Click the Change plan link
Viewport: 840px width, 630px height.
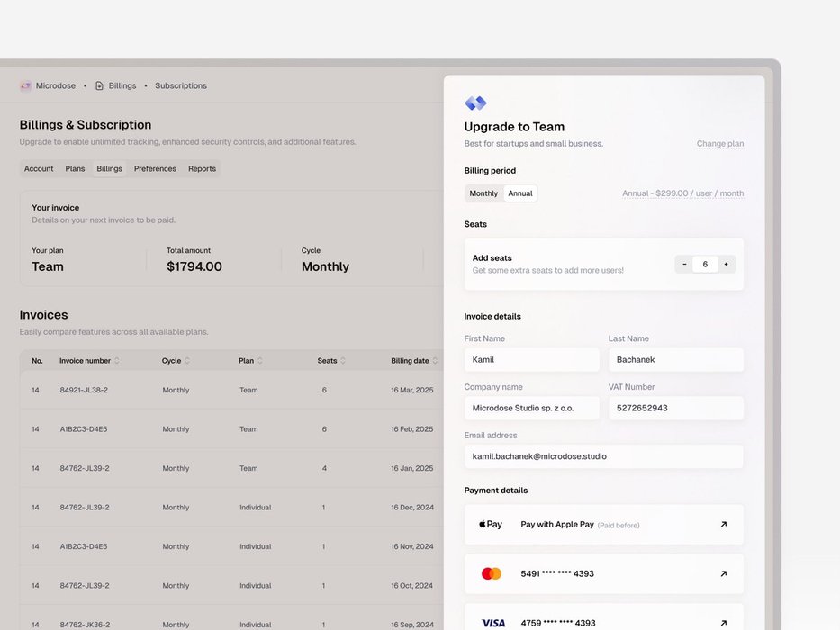point(720,144)
